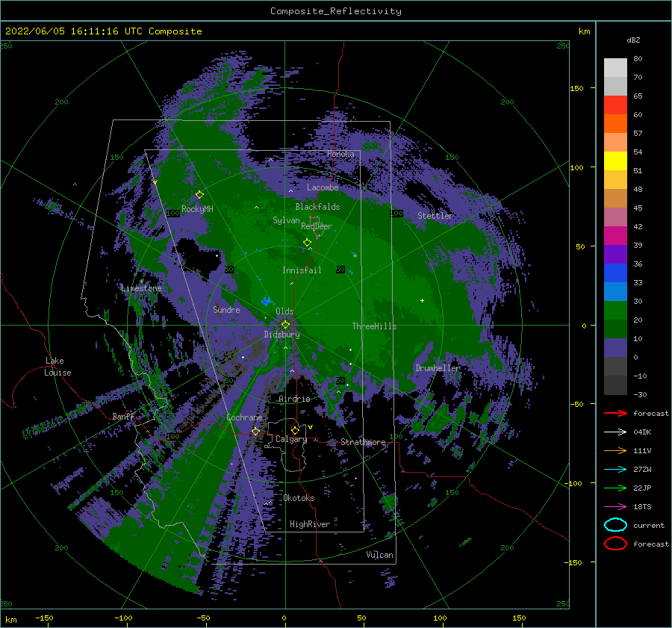This screenshot has height=628, width=672.
Task: Click the Sylvan label on the map
Action: (286, 220)
